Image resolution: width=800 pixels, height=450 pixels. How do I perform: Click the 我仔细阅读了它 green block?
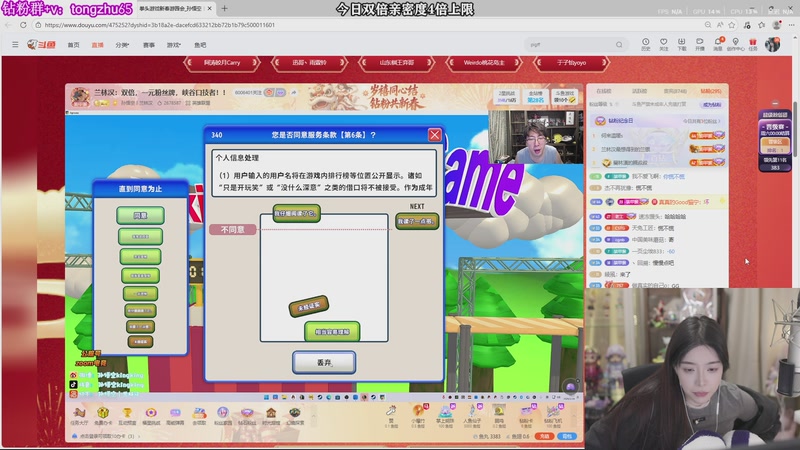(296, 213)
